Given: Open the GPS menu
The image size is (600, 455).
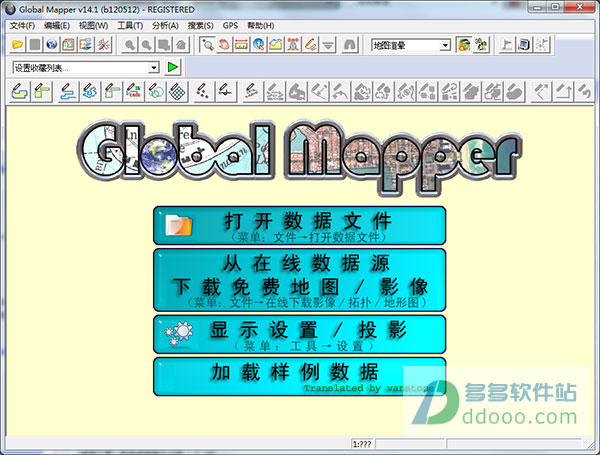Looking at the screenshot, I should click(230, 26).
